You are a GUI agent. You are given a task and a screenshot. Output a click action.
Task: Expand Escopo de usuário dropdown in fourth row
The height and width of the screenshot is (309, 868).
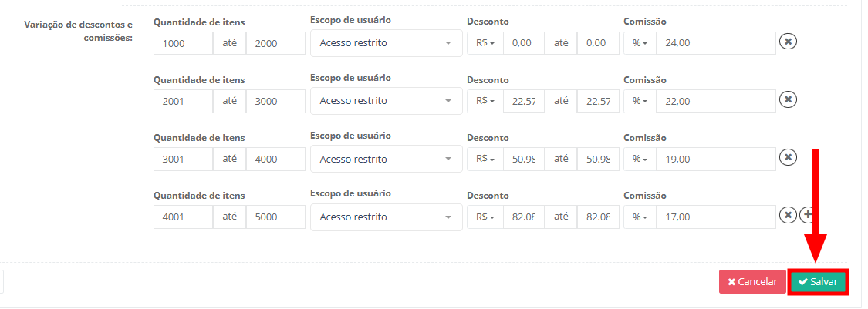(386, 217)
